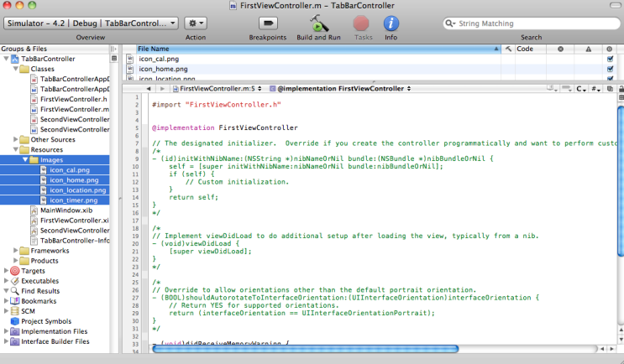Viewport: 624px width, 364px height.
Task: Collapse the Classes folder
Action: (x=15, y=69)
